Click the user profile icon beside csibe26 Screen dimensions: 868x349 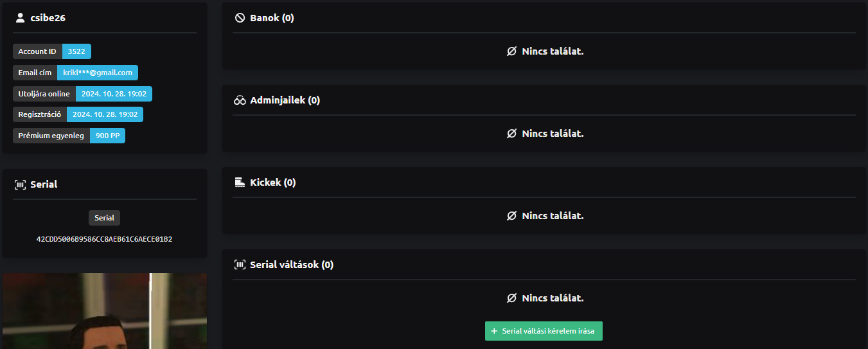pyautogui.click(x=20, y=18)
